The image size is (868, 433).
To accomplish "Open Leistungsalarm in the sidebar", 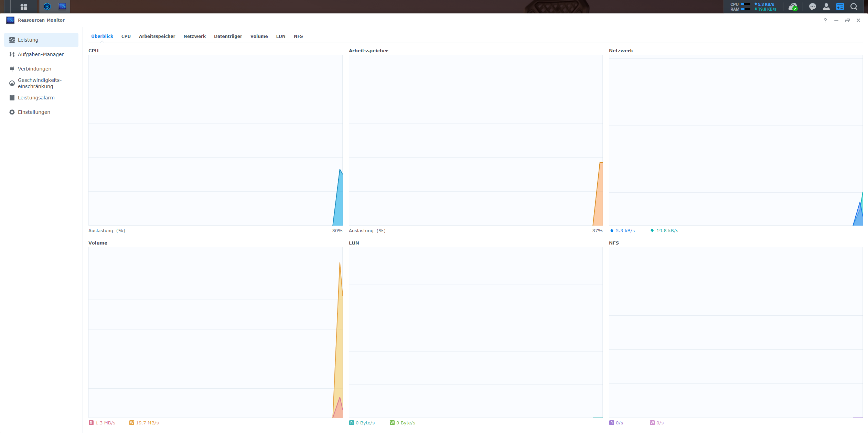I will [x=36, y=98].
